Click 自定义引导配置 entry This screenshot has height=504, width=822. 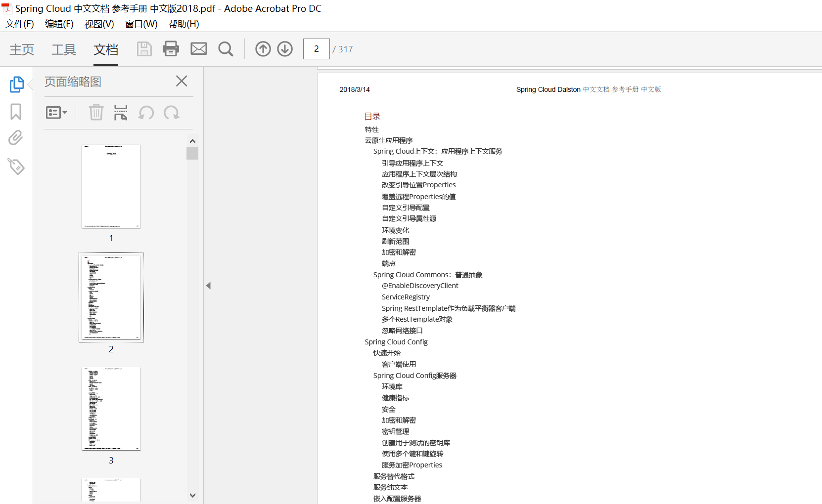tap(406, 208)
